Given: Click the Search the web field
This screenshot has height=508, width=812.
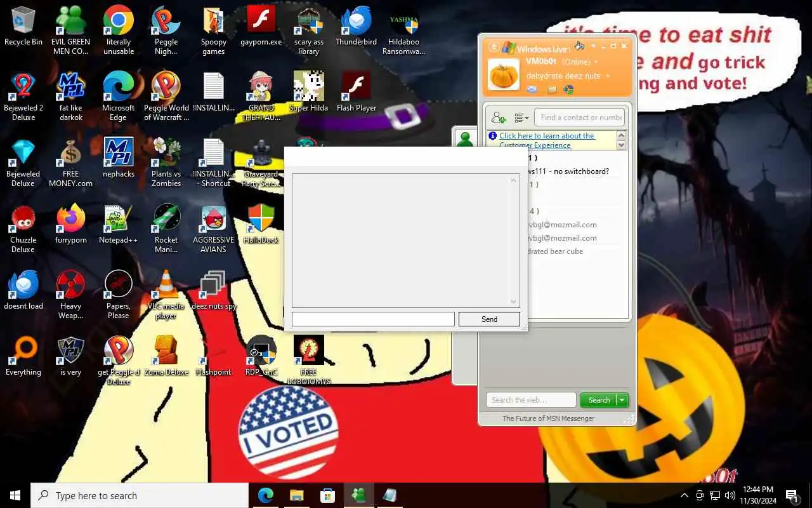Looking at the screenshot, I should coord(532,400).
